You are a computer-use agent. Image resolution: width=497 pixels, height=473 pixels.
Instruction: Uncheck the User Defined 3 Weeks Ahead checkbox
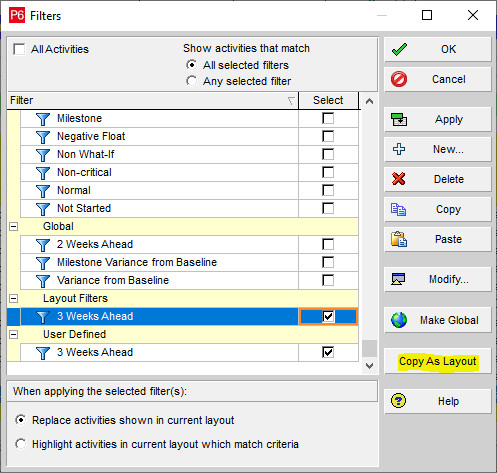click(328, 352)
